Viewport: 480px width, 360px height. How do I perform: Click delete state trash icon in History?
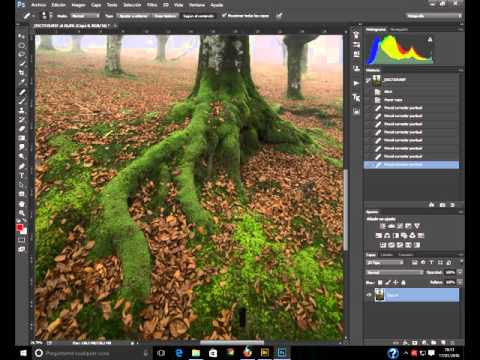[x=452, y=205]
